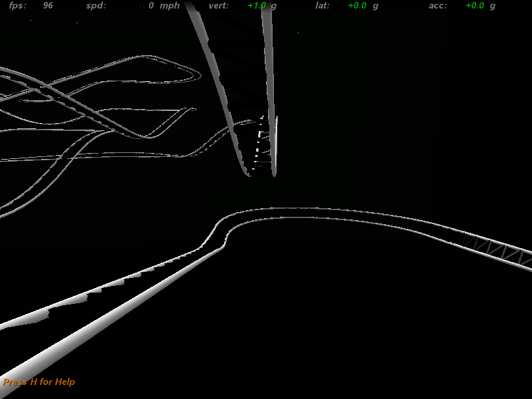Click the fps label in the HUD
The width and height of the screenshot is (532, 399).
pos(19,5)
